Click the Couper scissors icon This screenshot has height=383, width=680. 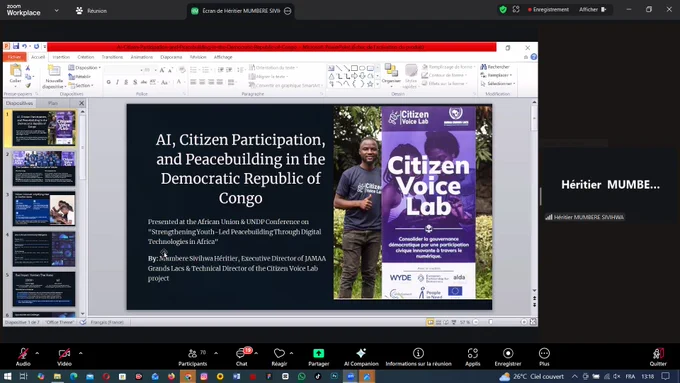point(28,68)
